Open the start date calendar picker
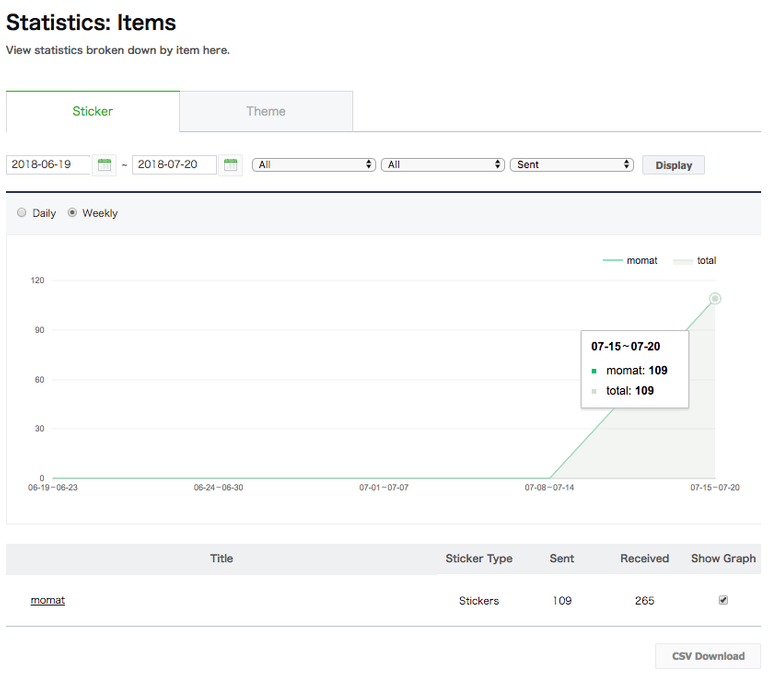This screenshot has width=768, height=676. 104,165
